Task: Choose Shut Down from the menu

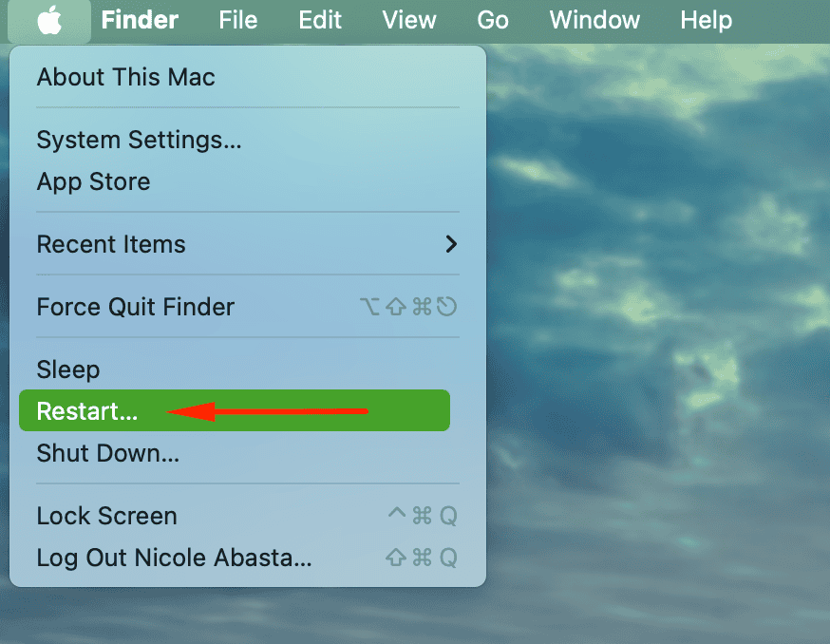Action: (x=107, y=453)
